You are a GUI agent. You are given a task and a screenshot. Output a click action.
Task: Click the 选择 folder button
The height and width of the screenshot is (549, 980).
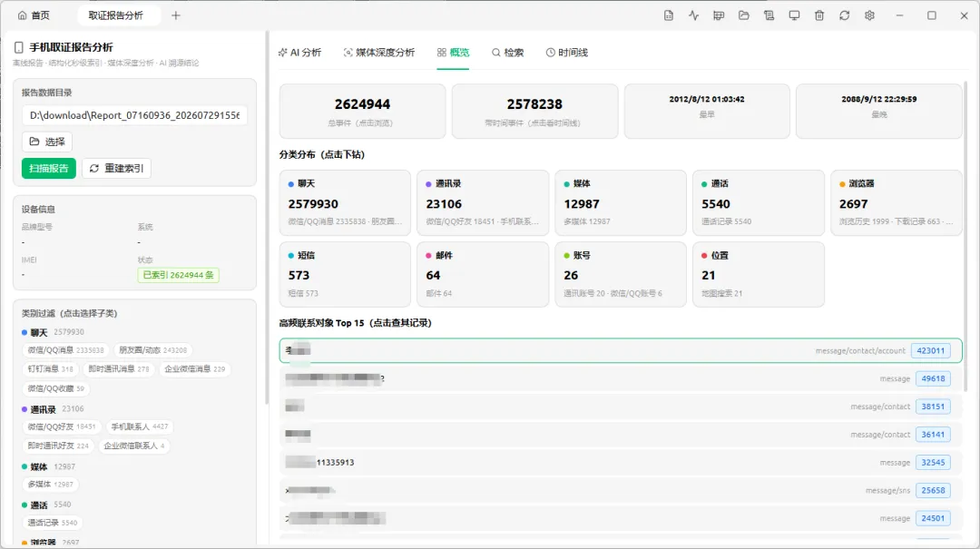coord(47,142)
